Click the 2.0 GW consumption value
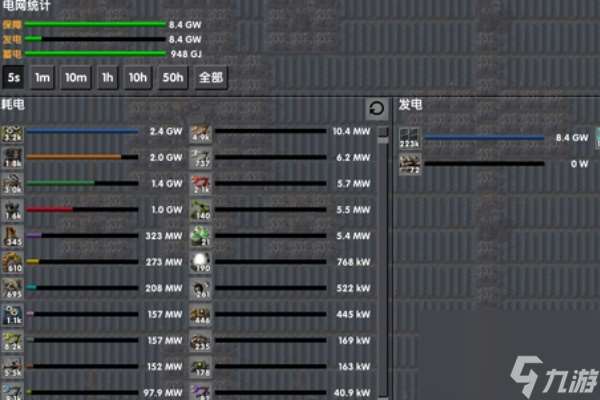This screenshot has width=600, height=400. click(166, 157)
